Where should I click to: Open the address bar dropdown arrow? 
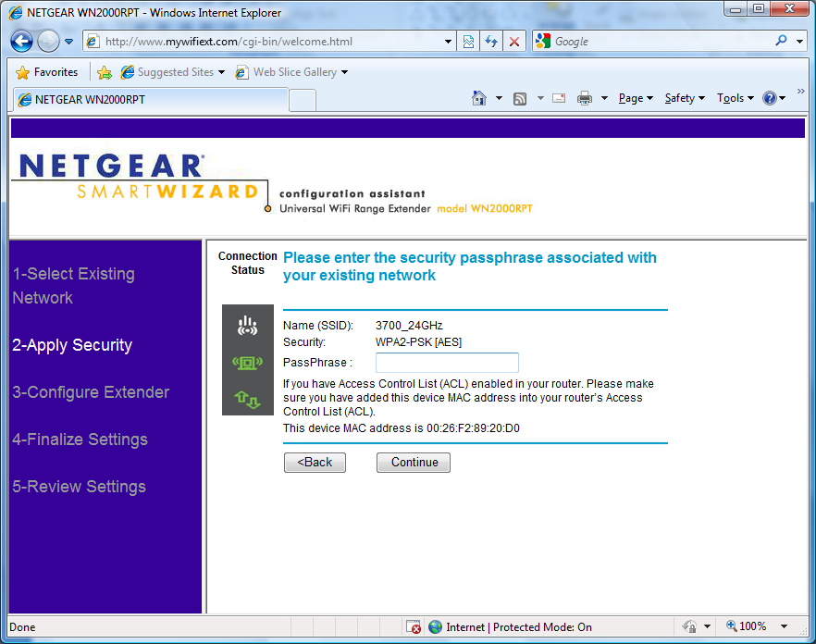[x=448, y=41]
